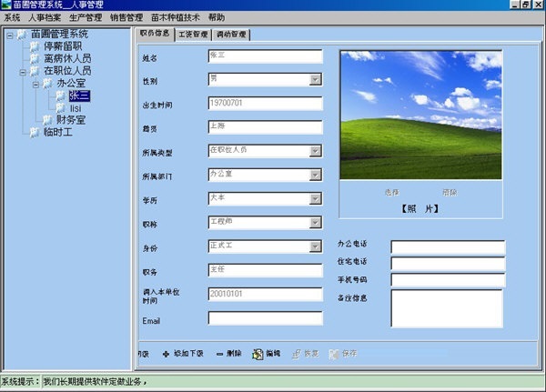
Task: Click the 恢复 restore icon
Action: pos(296,354)
